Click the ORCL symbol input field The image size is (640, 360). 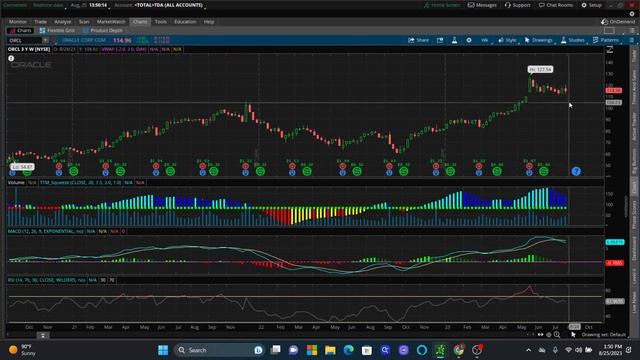pyautogui.click(x=24, y=40)
